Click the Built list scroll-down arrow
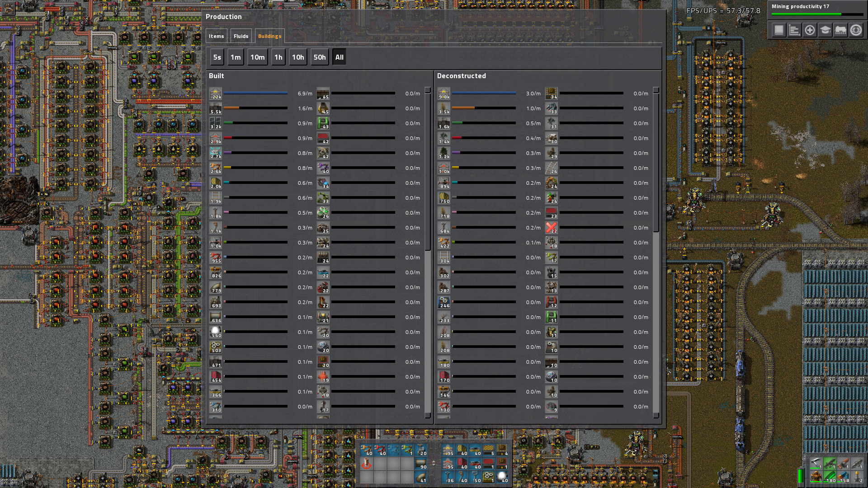868x488 pixels. click(428, 415)
